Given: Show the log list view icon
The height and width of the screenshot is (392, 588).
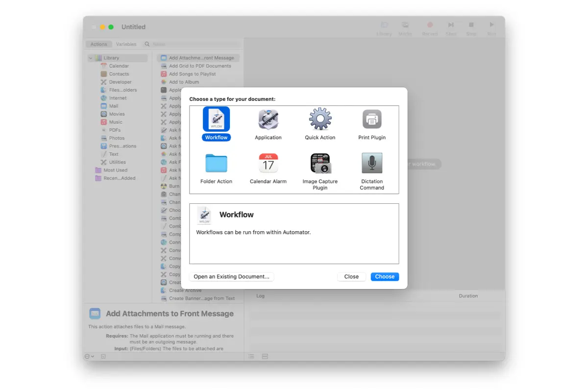Looking at the screenshot, I should coord(251,356).
